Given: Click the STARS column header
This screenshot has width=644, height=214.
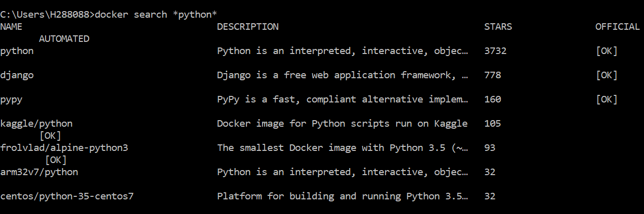Looking at the screenshot, I should (498, 27).
